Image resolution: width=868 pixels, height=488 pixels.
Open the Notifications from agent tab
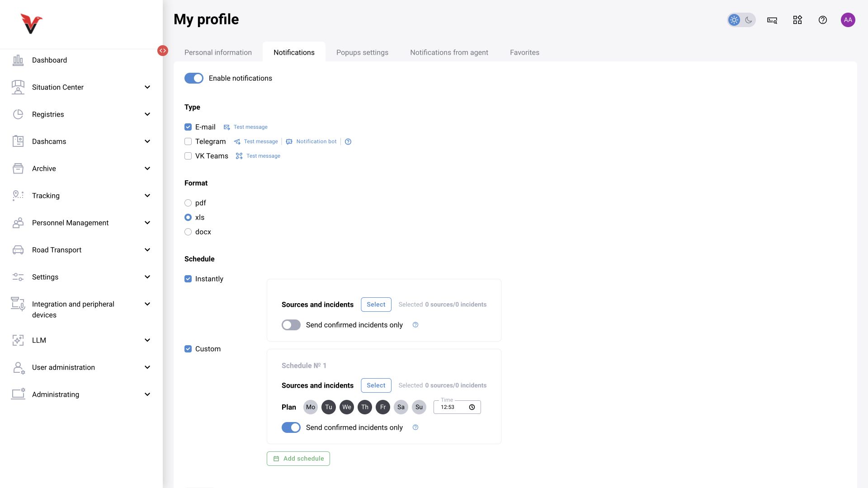(x=449, y=52)
